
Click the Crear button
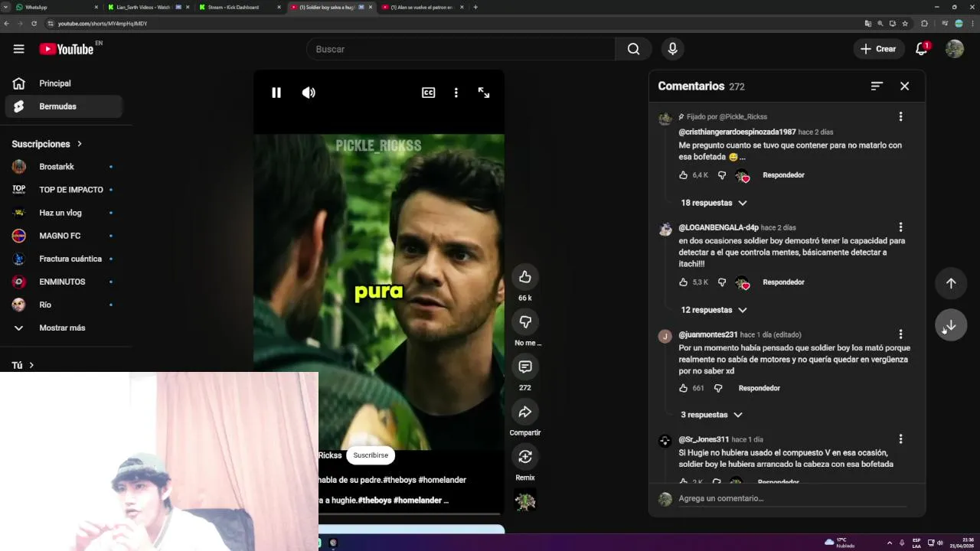click(x=878, y=49)
